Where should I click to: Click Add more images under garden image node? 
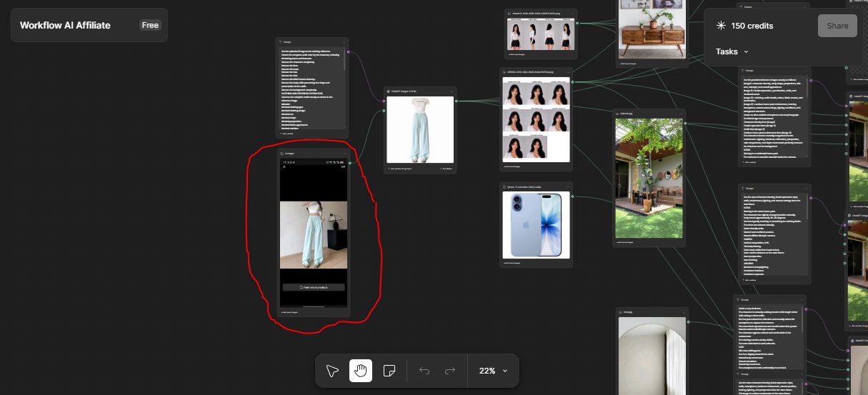tap(626, 242)
